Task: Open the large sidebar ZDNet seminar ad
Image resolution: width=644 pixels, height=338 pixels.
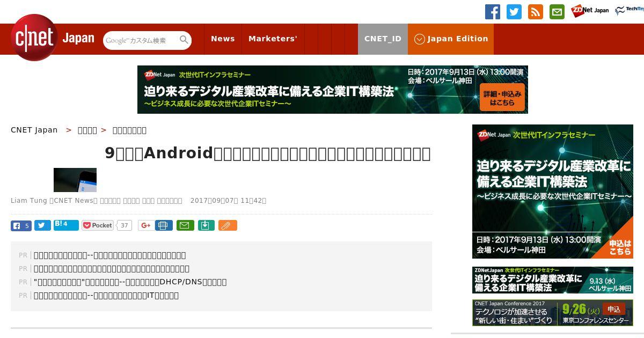Action: click(x=553, y=192)
